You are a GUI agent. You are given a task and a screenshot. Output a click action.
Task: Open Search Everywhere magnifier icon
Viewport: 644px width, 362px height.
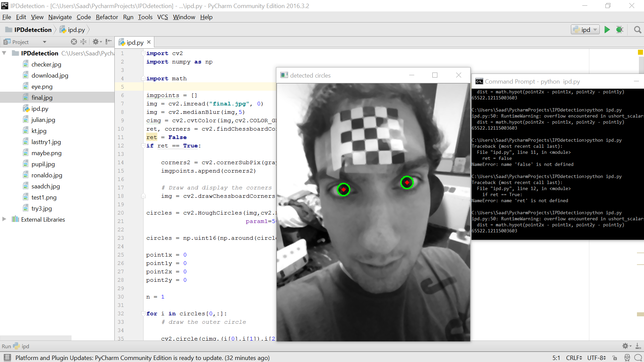637,30
